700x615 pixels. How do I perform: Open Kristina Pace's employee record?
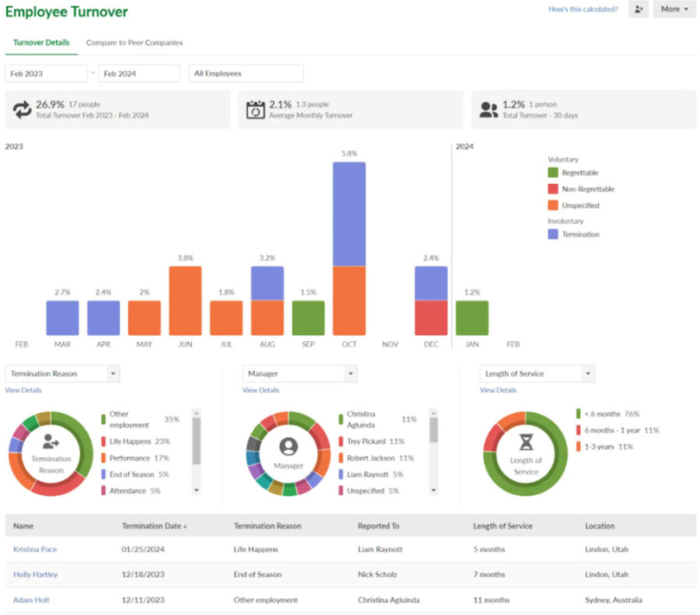(35, 548)
